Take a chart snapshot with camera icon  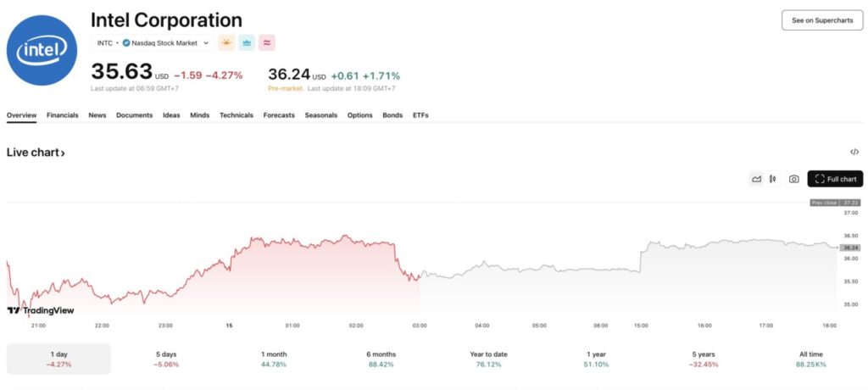tap(793, 179)
